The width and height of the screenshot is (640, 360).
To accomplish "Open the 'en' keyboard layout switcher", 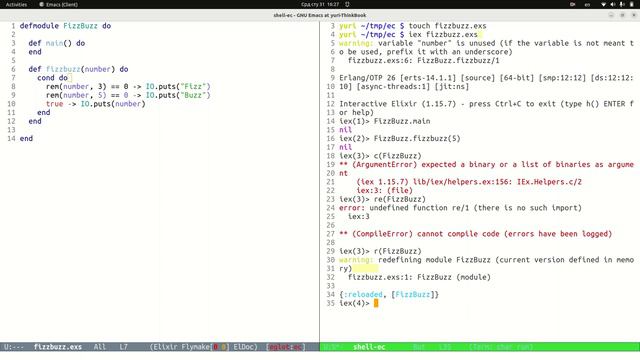I will pyautogui.click(x=587, y=4).
